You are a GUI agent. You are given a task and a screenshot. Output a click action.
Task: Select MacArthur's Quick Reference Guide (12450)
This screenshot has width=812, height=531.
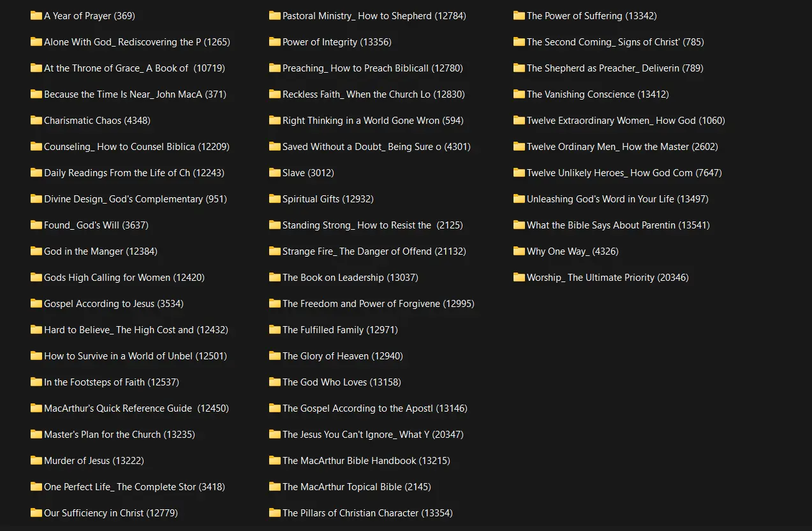click(x=137, y=408)
